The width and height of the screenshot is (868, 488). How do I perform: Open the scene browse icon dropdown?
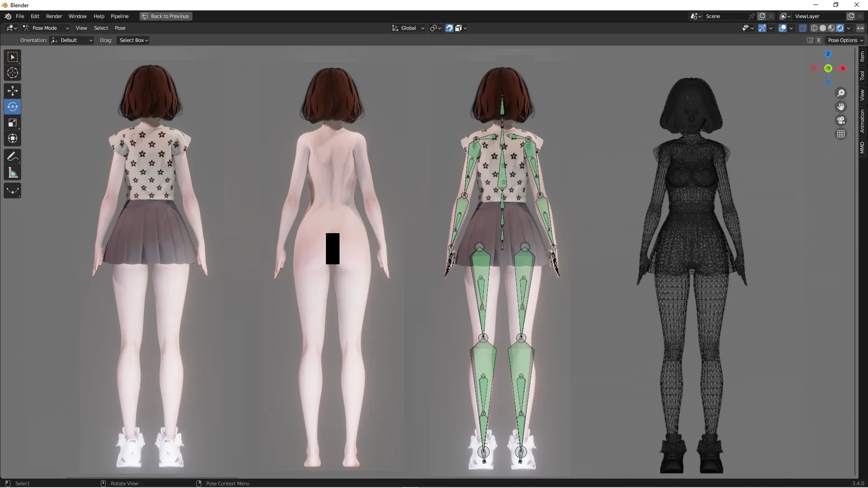[696, 16]
